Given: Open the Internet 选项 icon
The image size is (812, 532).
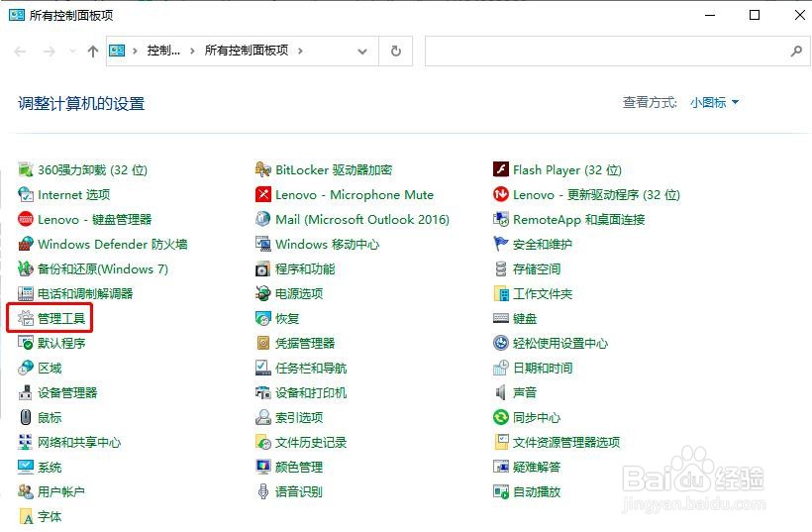Looking at the screenshot, I should [26, 194].
